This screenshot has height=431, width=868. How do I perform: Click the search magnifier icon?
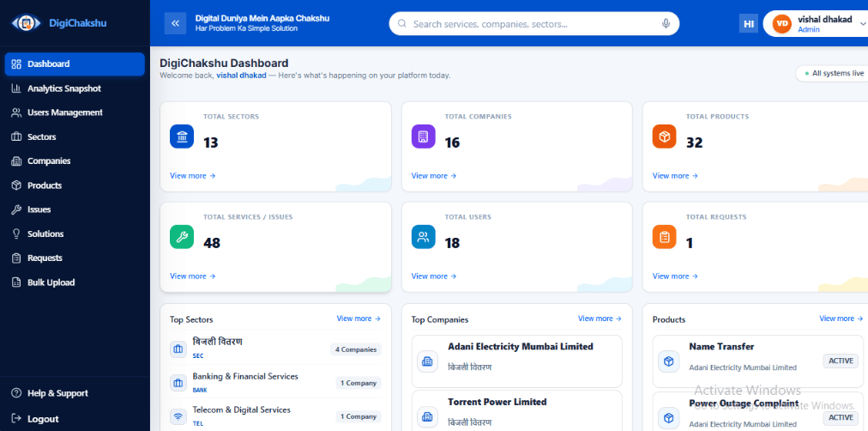pos(402,24)
